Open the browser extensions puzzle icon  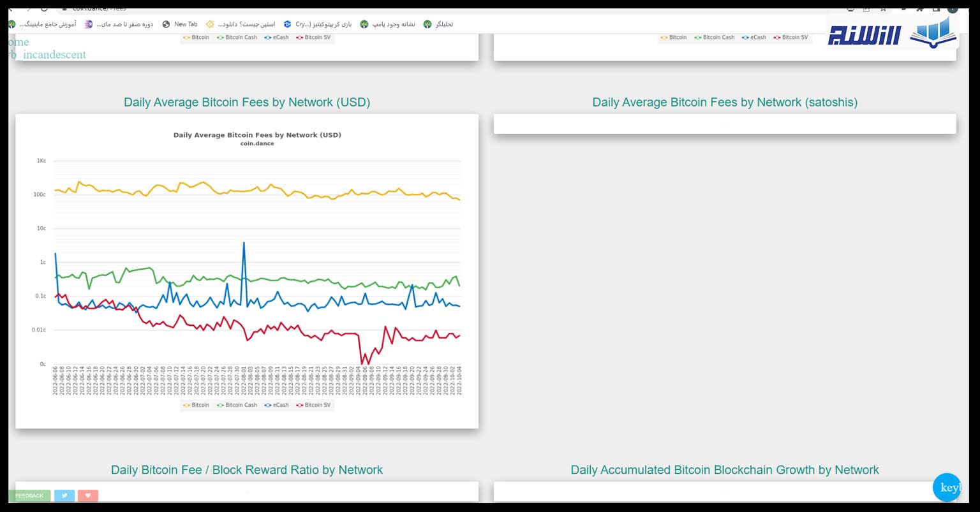point(919,9)
